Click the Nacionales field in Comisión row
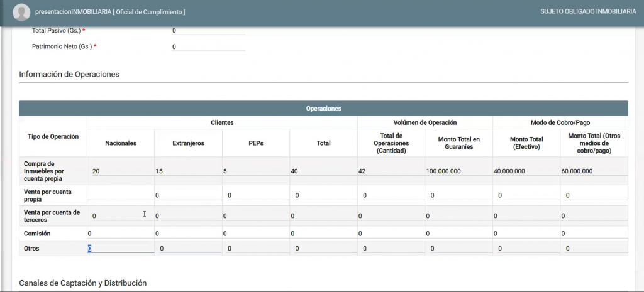The height and width of the screenshot is (292, 644). click(x=121, y=234)
